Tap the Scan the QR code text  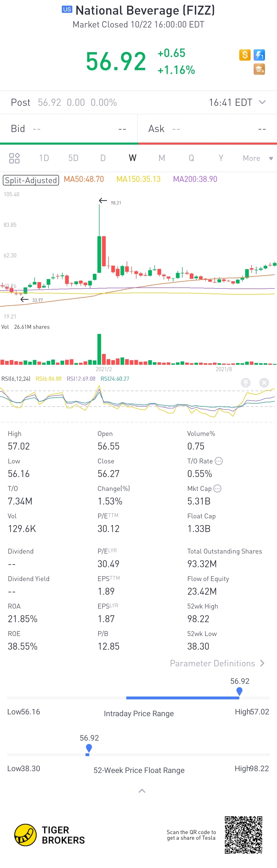pyautogui.click(x=191, y=835)
